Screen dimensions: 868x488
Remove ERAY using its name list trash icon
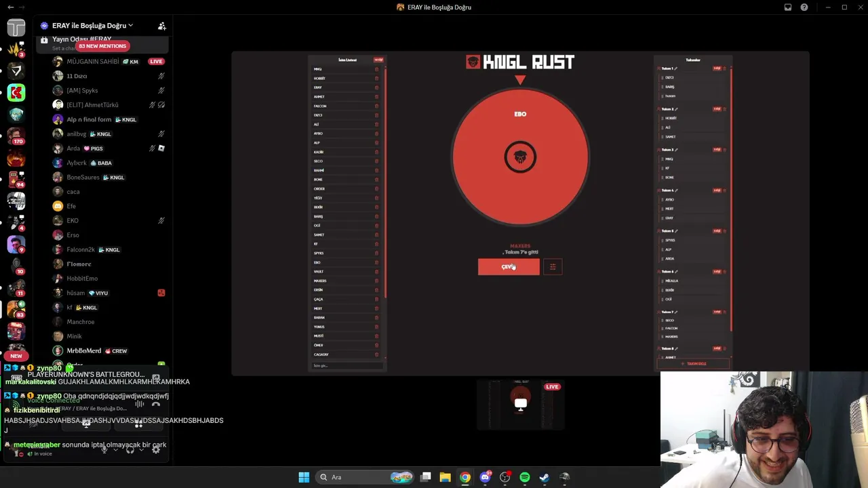coord(377,87)
